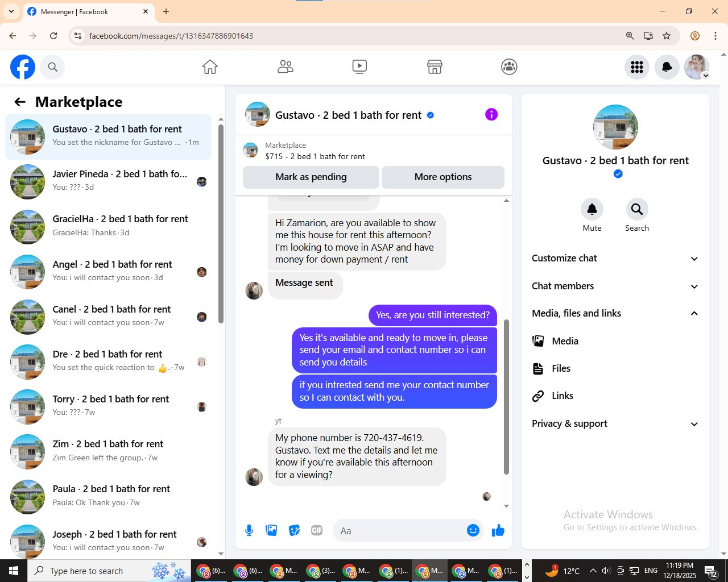728x582 pixels.
Task: Open a new browser tab
Action: 166,11
